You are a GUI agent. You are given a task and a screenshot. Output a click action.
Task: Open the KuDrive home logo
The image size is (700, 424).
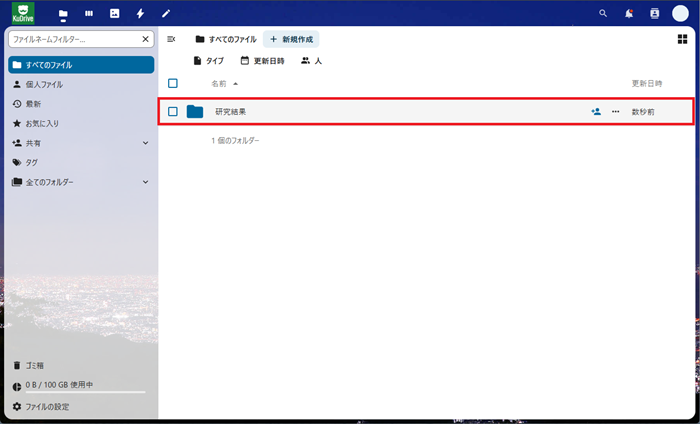point(23,13)
